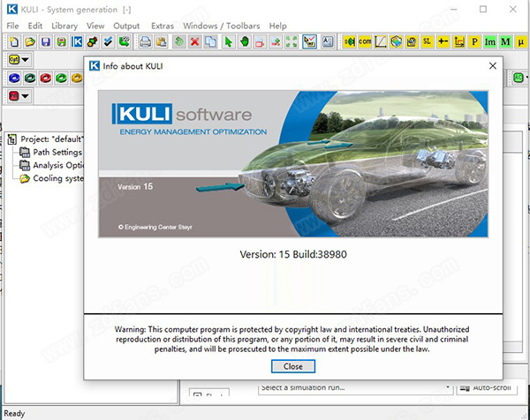Expand the red component dropdown arrow
Viewport: 530px width, 420px height.
point(25,96)
